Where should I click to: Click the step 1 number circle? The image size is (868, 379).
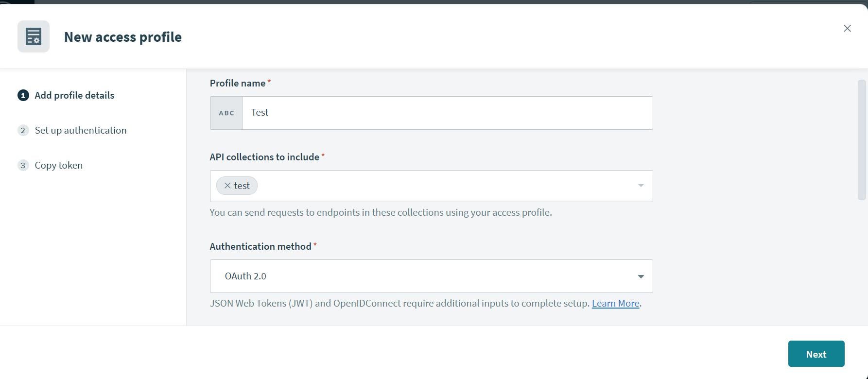tap(23, 95)
